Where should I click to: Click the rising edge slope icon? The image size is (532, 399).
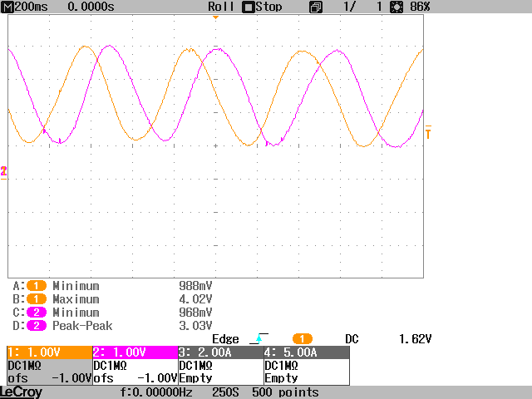259,339
